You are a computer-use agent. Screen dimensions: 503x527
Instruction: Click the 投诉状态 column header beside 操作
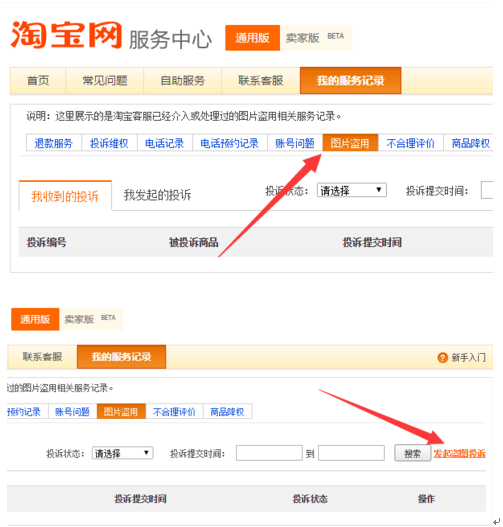coord(310,499)
